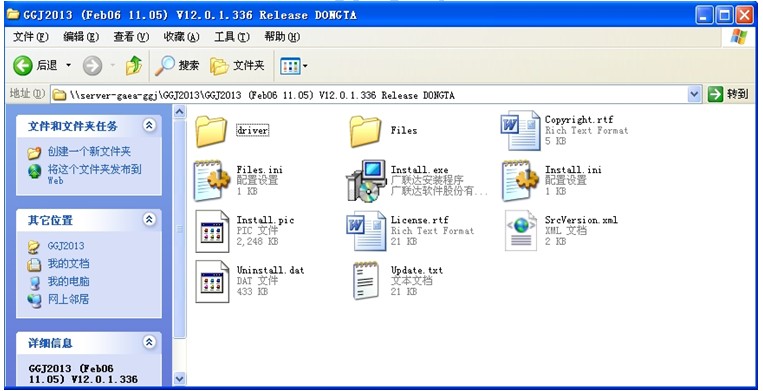Open the Help (帮助) menu

point(282,37)
